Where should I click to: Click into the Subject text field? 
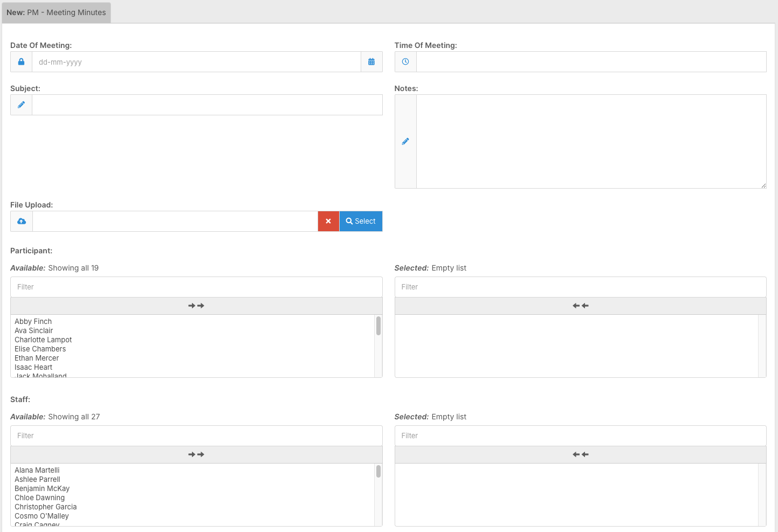click(x=207, y=105)
